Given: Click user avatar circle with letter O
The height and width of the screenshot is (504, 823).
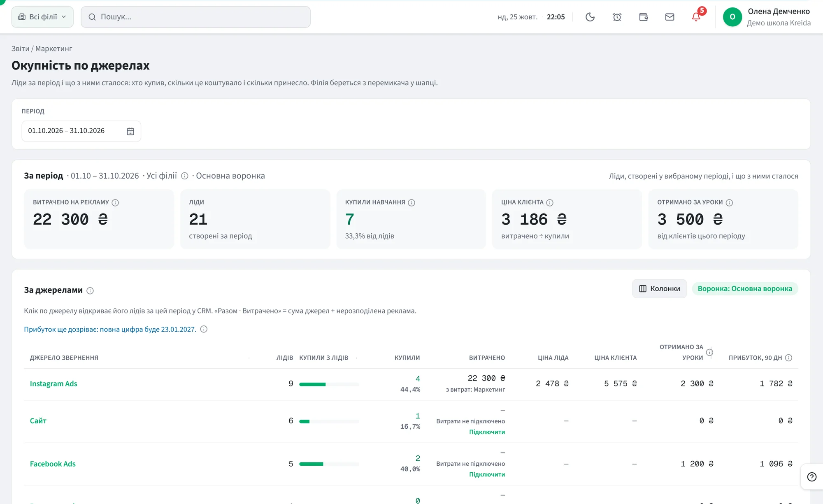Looking at the screenshot, I should [732, 17].
